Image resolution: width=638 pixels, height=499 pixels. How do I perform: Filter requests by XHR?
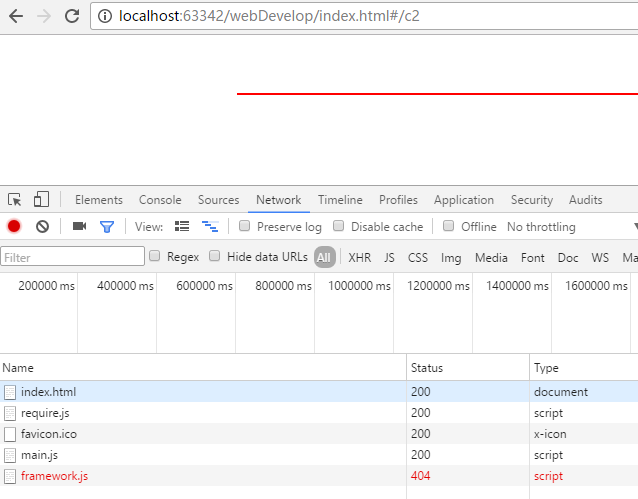click(360, 258)
